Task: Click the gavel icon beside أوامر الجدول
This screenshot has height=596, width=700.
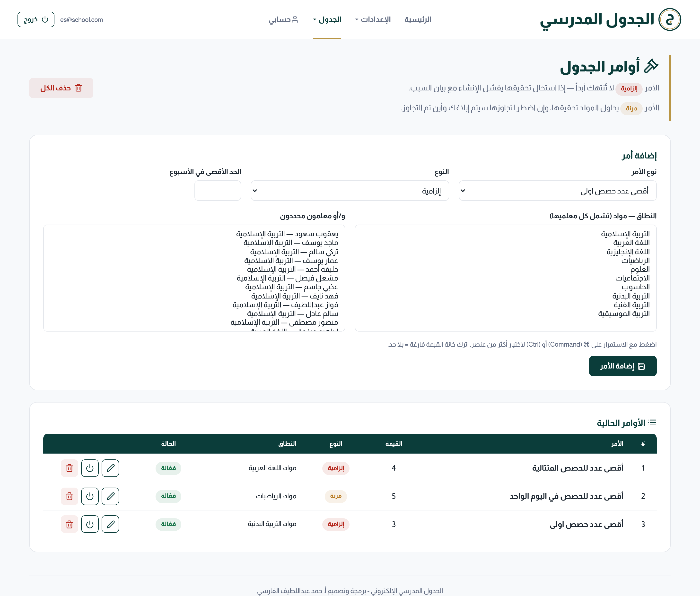Action: click(x=651, y=66)
